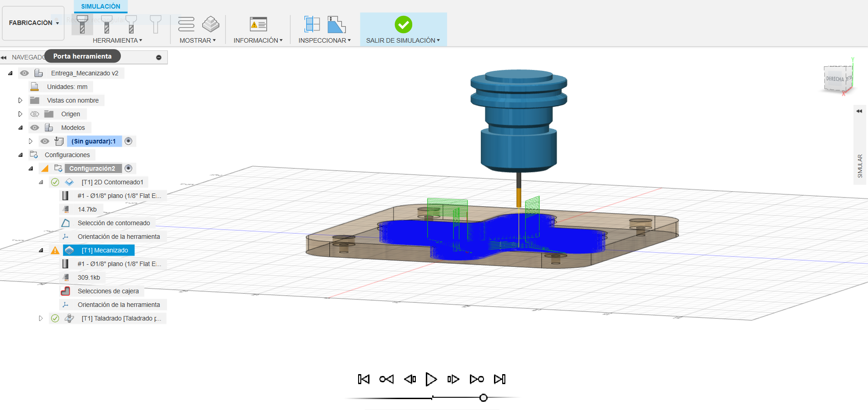This screenshot has width=868, height=410.
Task: Select the Selecciones de cajera item
Action: [108, 291]
